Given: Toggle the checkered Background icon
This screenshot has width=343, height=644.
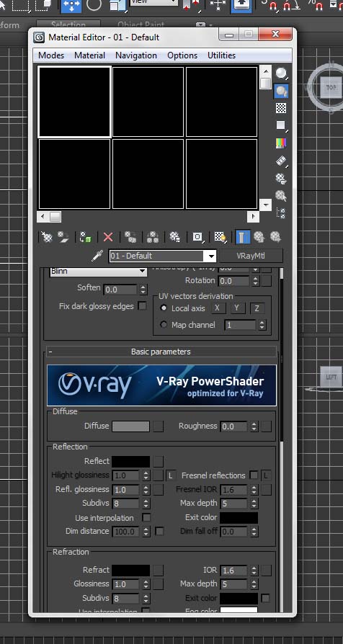Looking at the screenshot, I should [x=281, y=108].
